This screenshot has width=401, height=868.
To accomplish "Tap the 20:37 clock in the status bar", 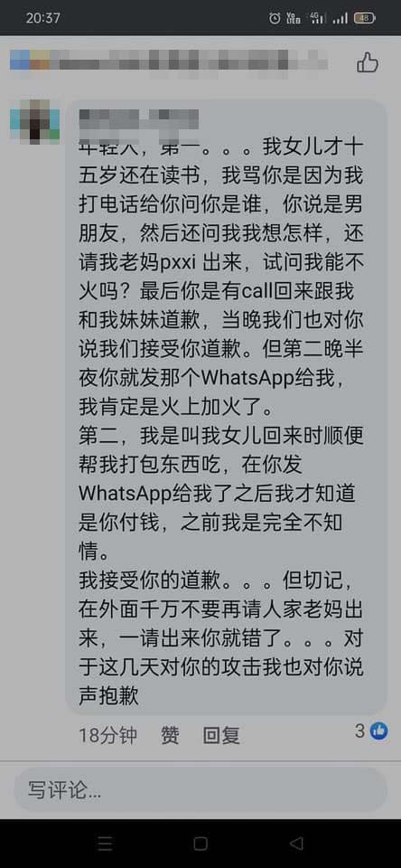I will coord(42,18).
